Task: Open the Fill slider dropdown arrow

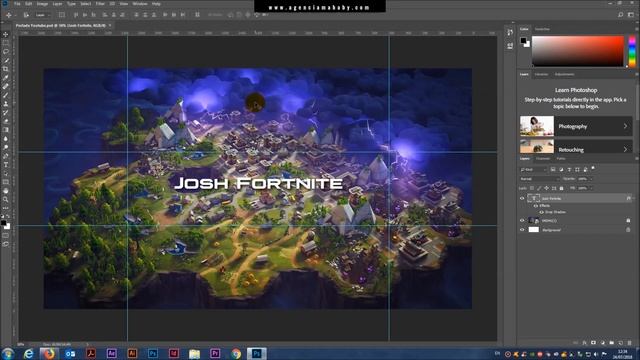Action: [591, 188]
